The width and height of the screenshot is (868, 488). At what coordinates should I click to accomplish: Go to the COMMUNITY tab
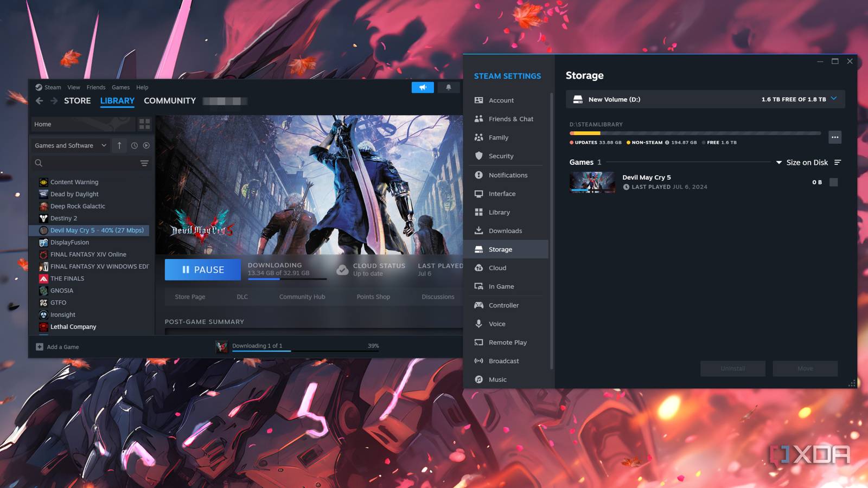pos(170,101)
